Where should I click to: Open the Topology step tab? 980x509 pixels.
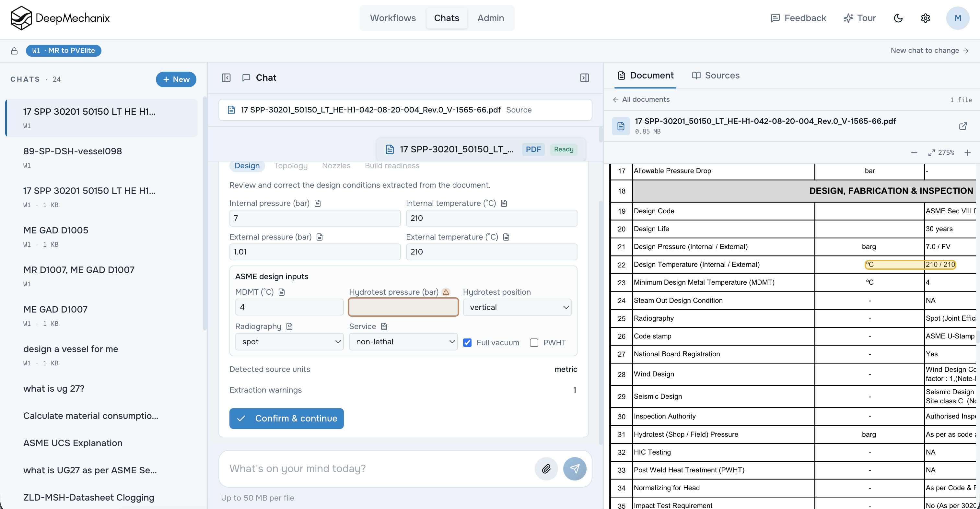[291, 166]
